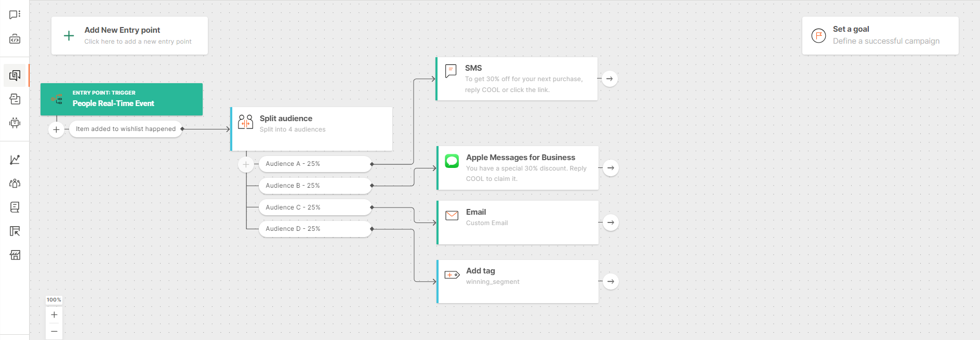980x340 pixels.
Task: Click the SMS message icon
Action: (x=451, y=71)
